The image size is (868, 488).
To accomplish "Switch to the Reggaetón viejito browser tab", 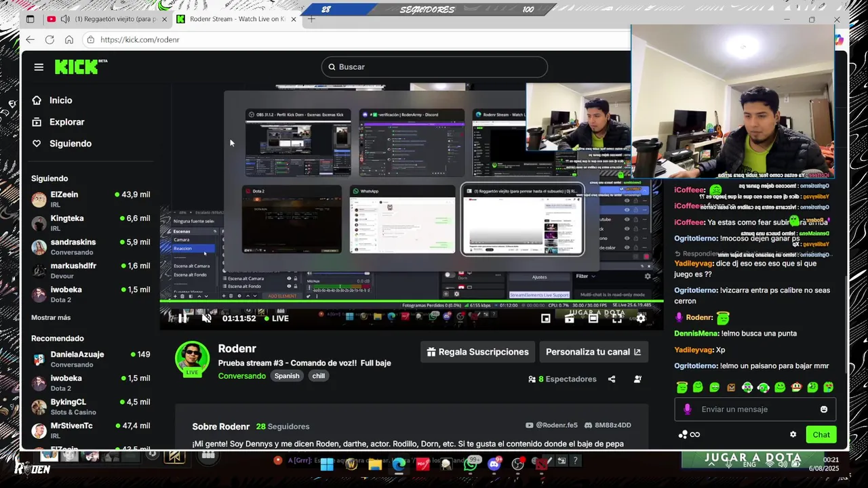I will (107, 19).
